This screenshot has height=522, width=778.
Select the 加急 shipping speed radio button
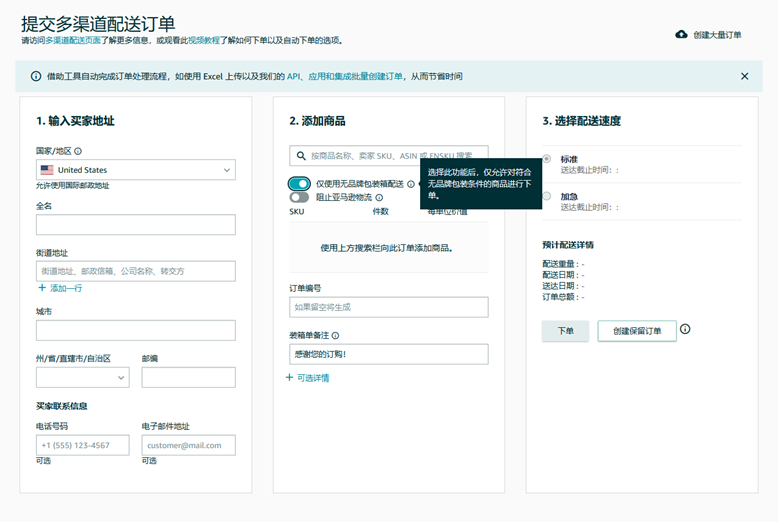[x=546, y=196]
